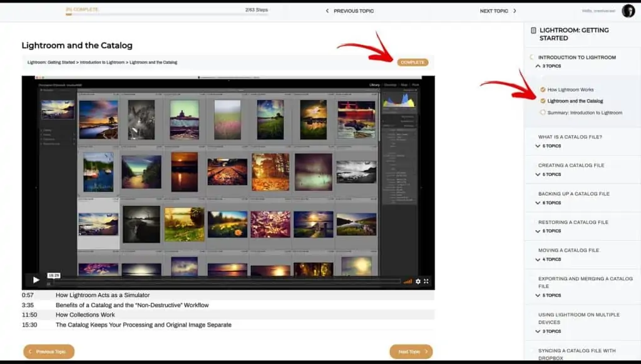
Task: Expand topics under Moving a Catalog File
Action: 548,260
